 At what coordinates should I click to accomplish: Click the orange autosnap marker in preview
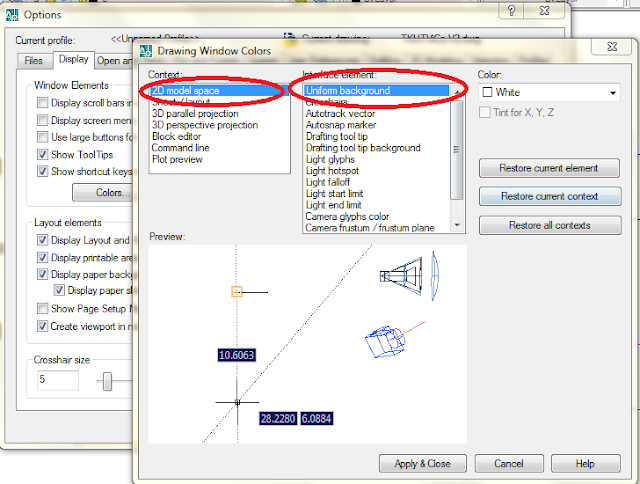click(x=237, y=292)
